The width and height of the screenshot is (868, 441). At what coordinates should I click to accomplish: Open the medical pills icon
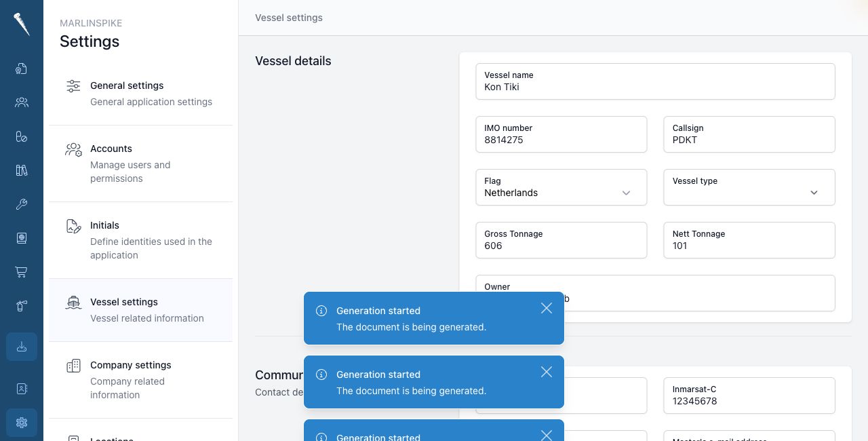(22, 136)
